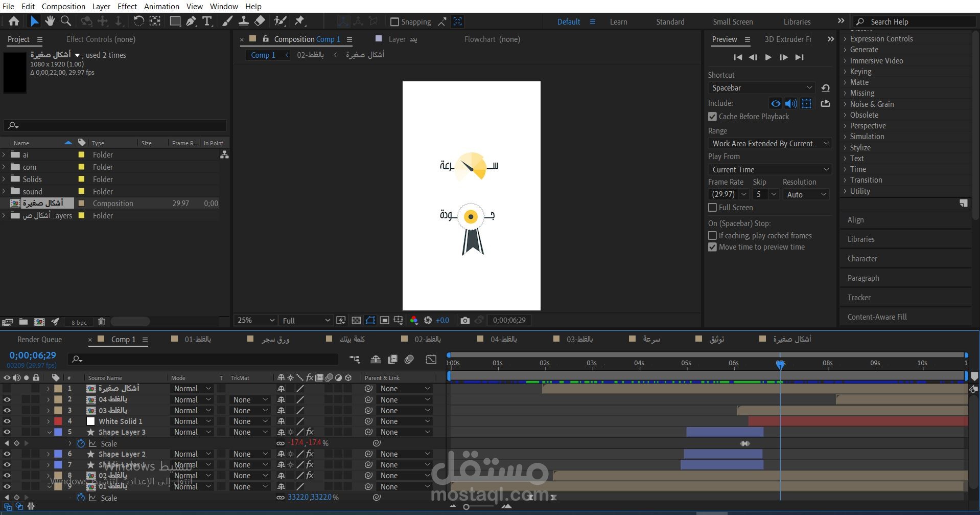Hide White Solid 1 layer visibility
This screenshot has width=980, height=515.
(x=7, y=421)
